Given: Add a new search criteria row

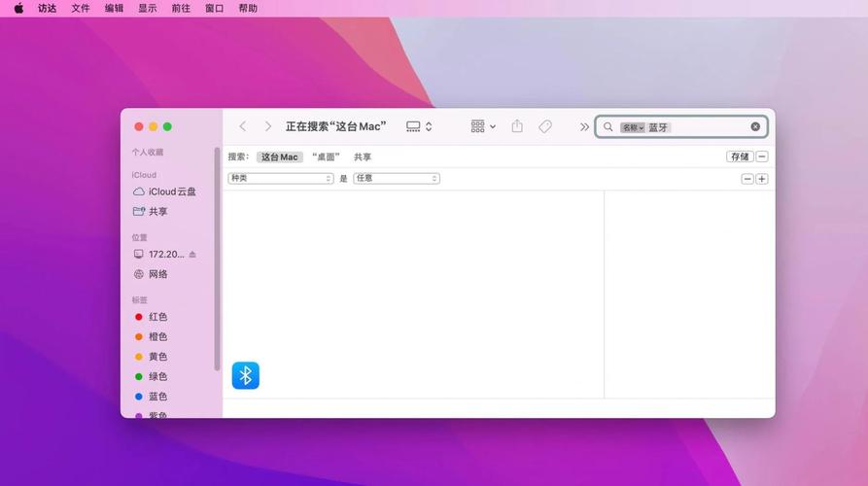Looking at the screenshot, I should (762, 179).
